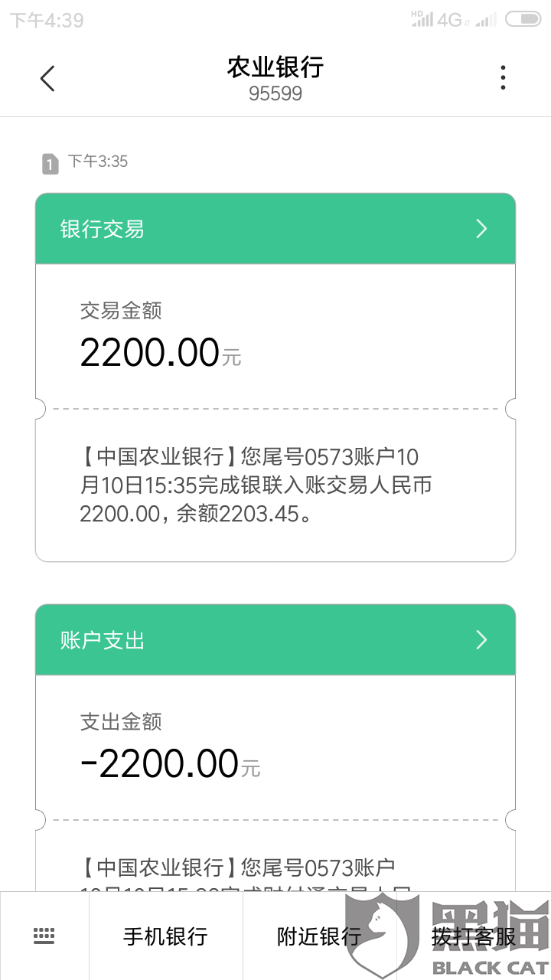Expand the 账户支出 card chevron
This screenshot has height=980, width=551.
coord(481,640)
